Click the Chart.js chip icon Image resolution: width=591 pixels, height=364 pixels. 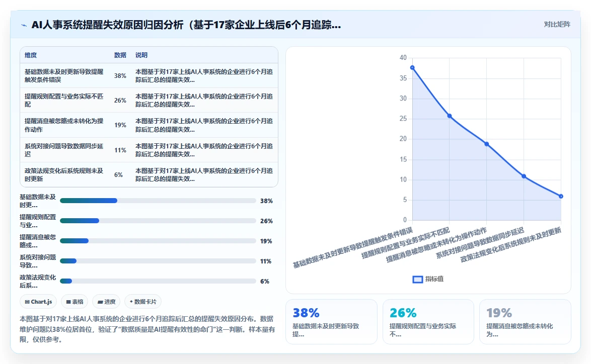[x=27, y=302]
